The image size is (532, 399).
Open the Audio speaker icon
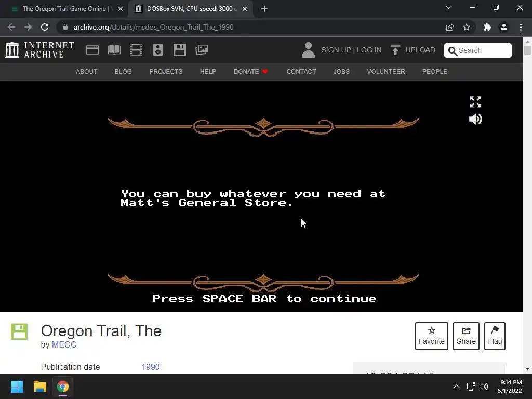coord(158,50)
